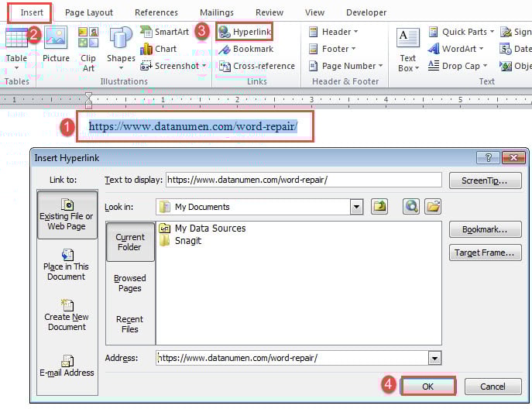Confirm the hyperlink with OK
Screen dimensions: 532x409
click(427, 387)
